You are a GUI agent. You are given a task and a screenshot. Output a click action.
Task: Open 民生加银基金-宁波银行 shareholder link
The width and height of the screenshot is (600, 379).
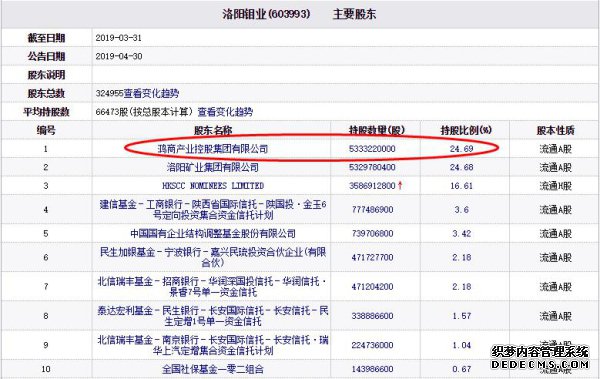pyautogui.click(x=213, y=257)
